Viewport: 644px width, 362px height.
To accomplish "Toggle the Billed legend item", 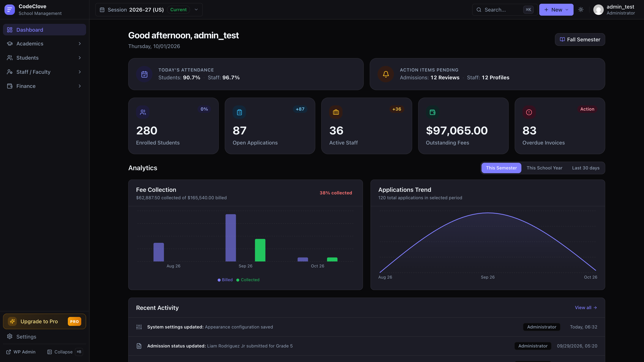I will point(225,280).
